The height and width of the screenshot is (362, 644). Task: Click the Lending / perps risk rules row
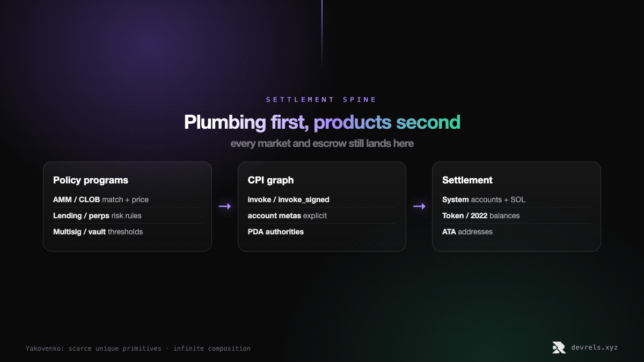point(127,216)
